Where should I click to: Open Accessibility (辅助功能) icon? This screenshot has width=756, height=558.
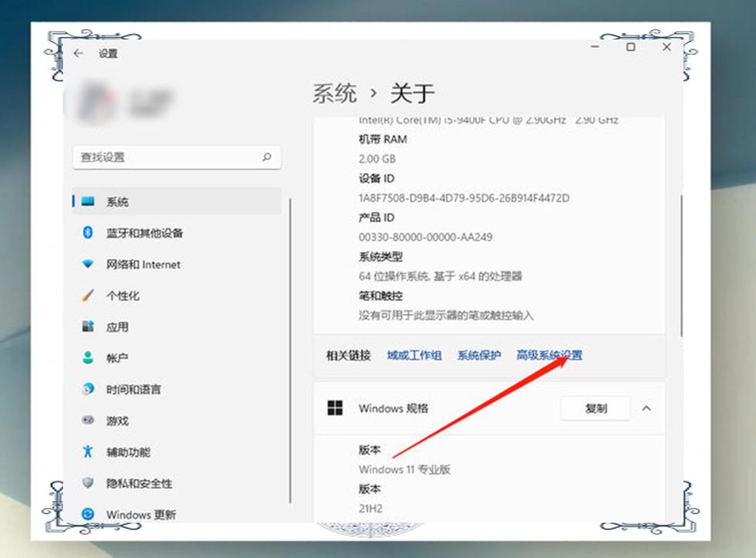coord(88,452)
